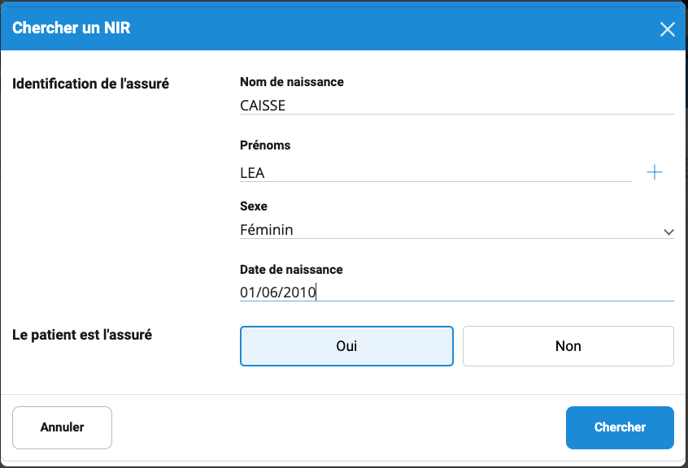This screenshot has height=468, width=688.
Task: Click the 'Identification de l'assuré' section heading
Action: point(90,83)
